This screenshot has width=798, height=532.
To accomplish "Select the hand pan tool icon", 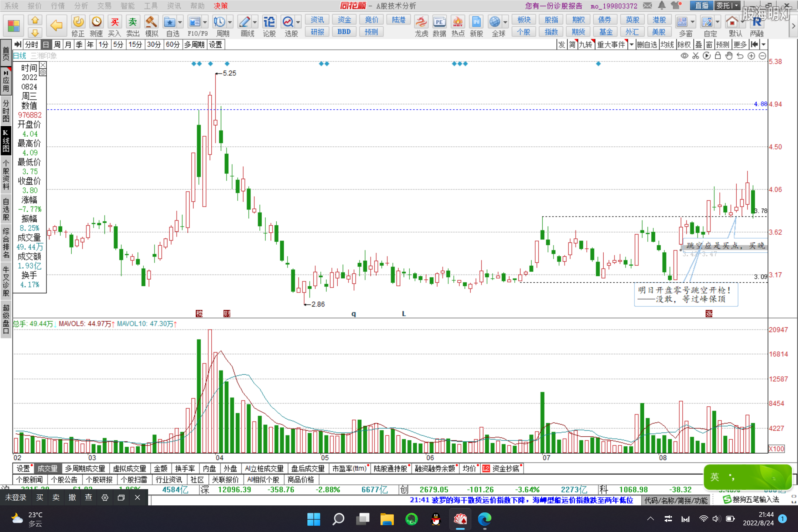I will point(729,56).
